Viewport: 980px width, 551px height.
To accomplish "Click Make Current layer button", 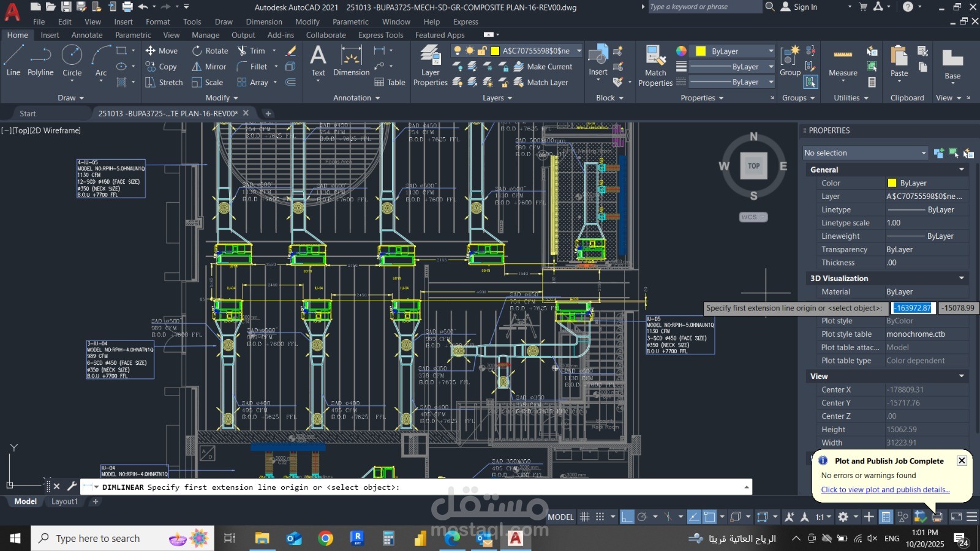I will 543,67.
